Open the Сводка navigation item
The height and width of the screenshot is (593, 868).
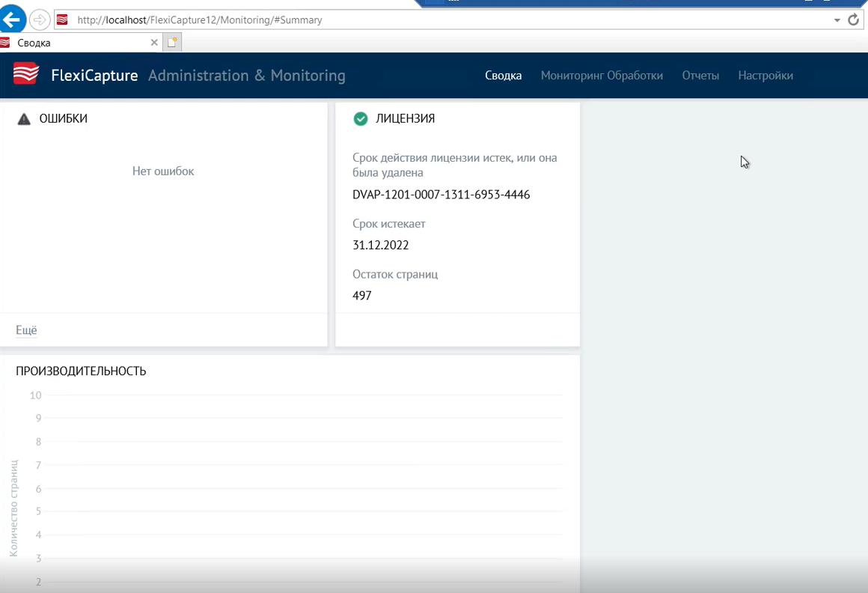click(503, 76)
